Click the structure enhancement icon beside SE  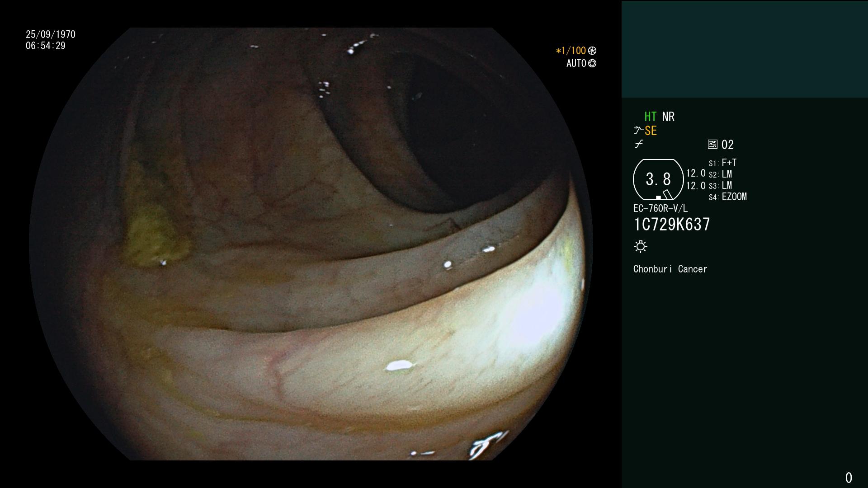(638, 131)
